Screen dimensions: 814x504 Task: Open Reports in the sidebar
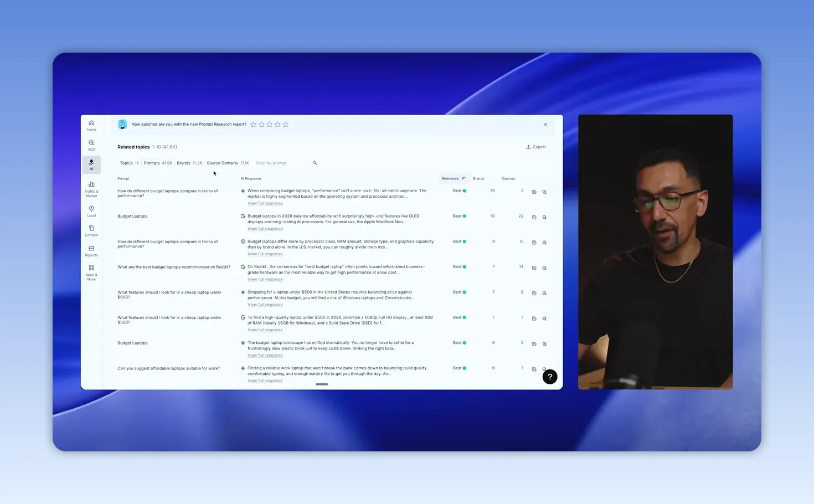point(91,251)
